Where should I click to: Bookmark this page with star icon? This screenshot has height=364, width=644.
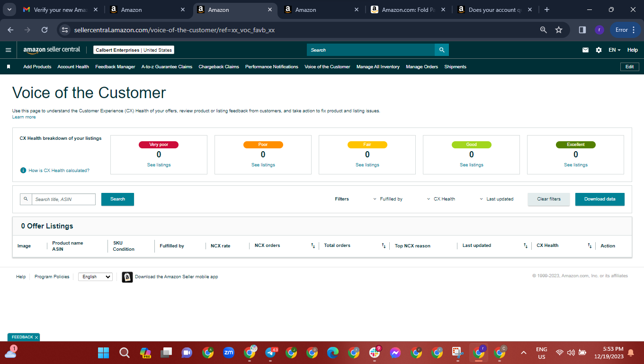(559, 30)
